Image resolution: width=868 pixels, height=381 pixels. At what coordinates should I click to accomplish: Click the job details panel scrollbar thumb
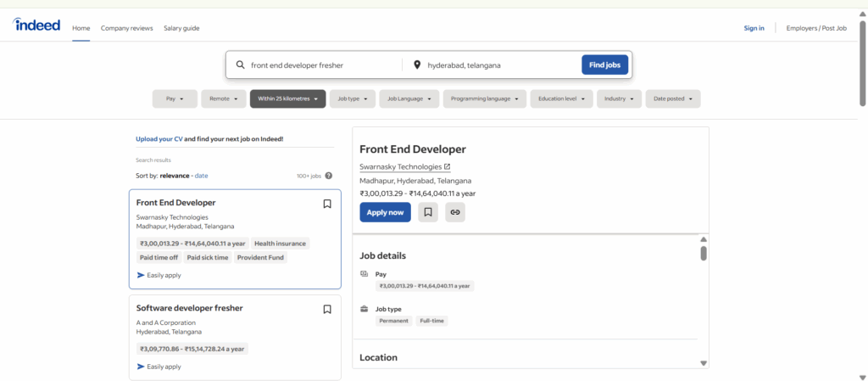(x=704, y=253)
